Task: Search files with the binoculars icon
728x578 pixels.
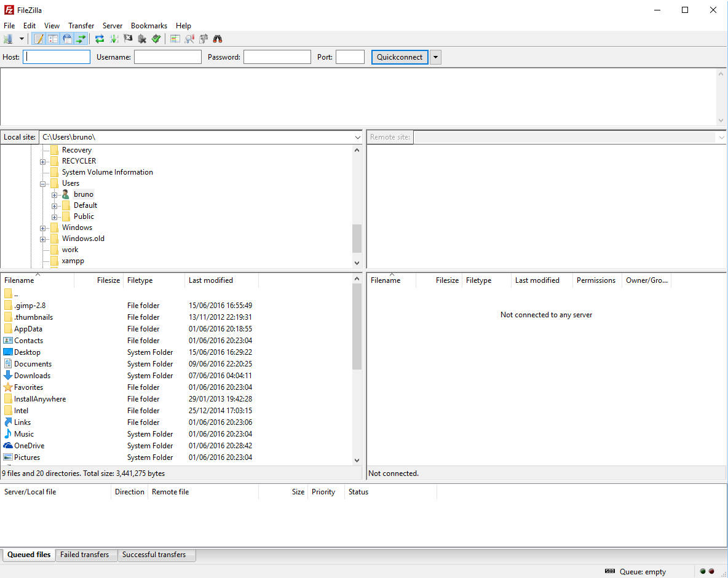Action: [x=217, y=39]
